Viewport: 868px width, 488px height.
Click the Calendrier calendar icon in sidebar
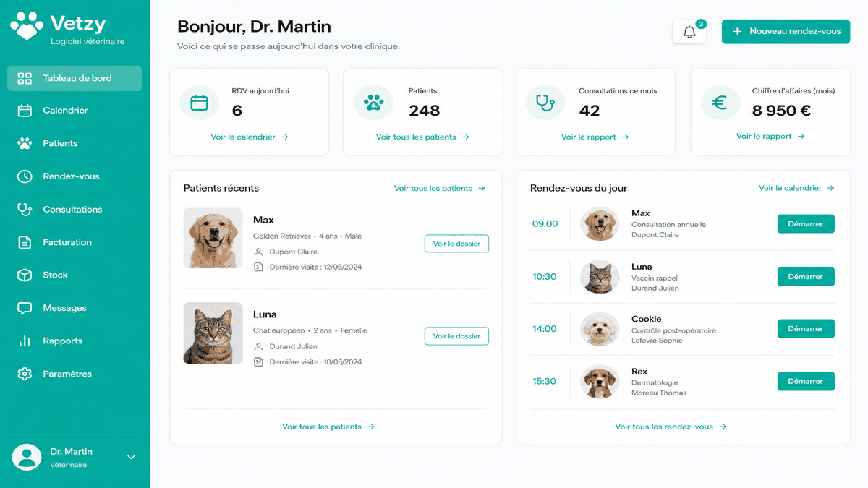(x=25, y=111)
